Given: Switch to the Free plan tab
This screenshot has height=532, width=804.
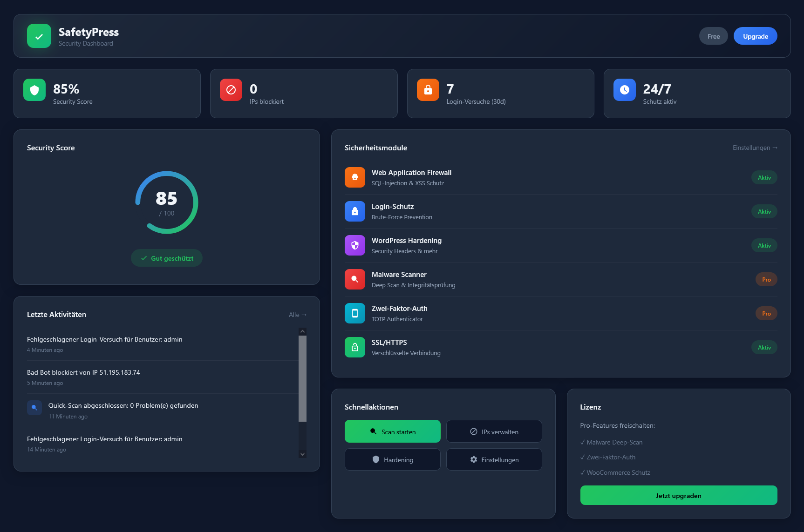Looking at the screenshot, I should tap(713, 36).
